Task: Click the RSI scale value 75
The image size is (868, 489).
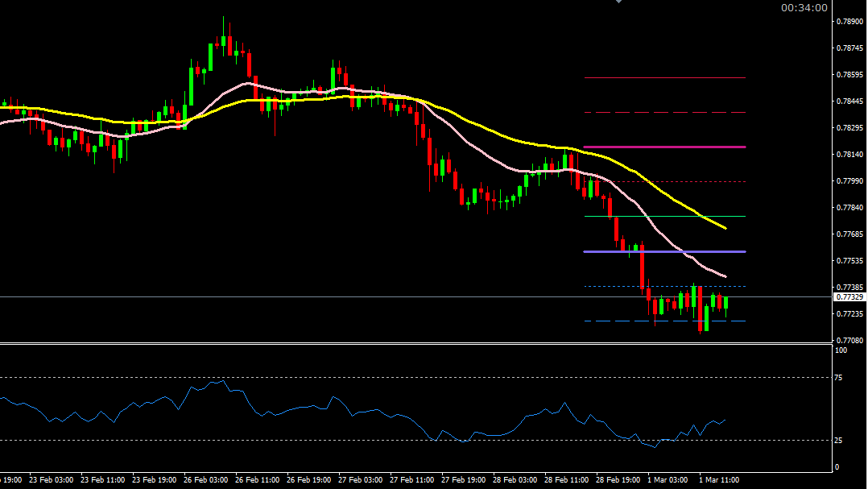Action: tap(839, 378)
